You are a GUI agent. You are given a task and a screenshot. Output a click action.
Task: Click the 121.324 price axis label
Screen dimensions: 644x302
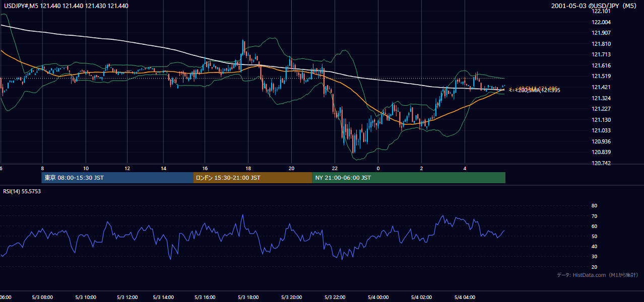click(x=601, y=98)
